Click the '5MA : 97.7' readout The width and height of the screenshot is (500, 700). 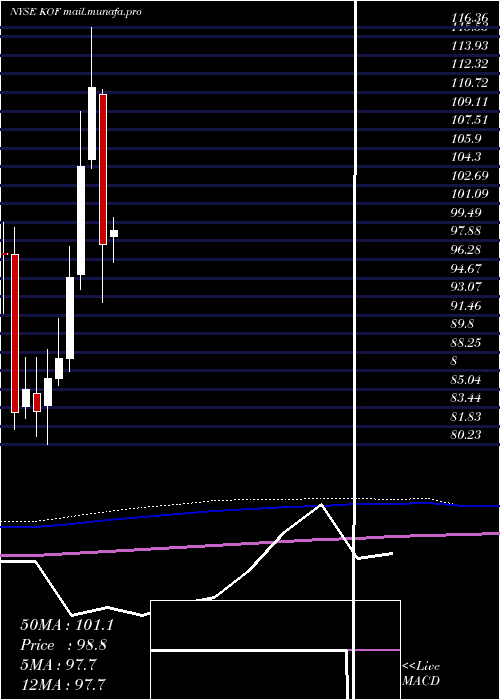(x=58, y=665)
